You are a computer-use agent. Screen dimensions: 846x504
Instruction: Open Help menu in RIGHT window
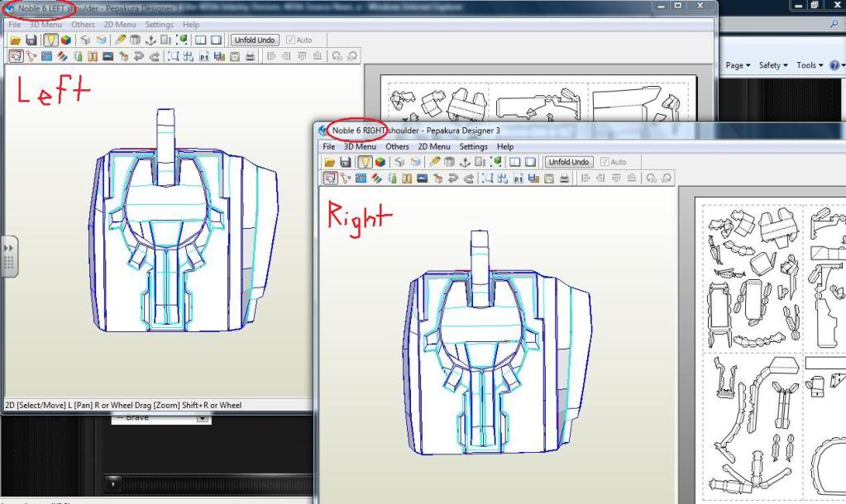point(505,146)
